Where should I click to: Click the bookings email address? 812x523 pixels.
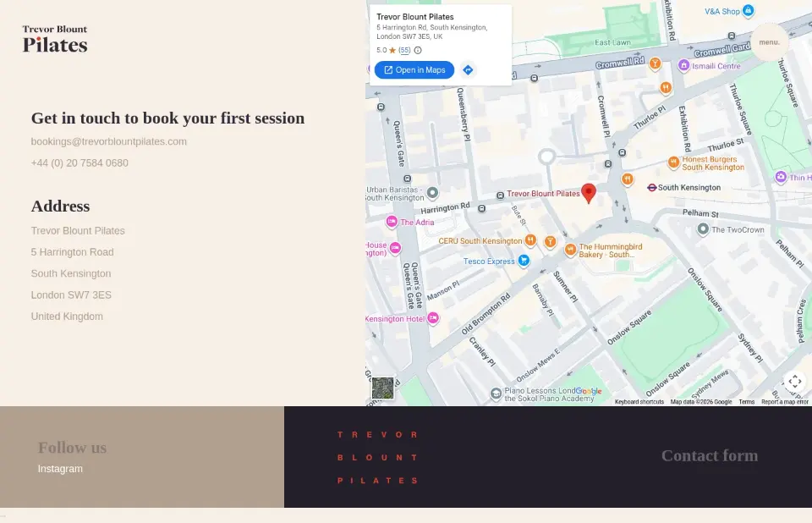[x=109, y=141]
